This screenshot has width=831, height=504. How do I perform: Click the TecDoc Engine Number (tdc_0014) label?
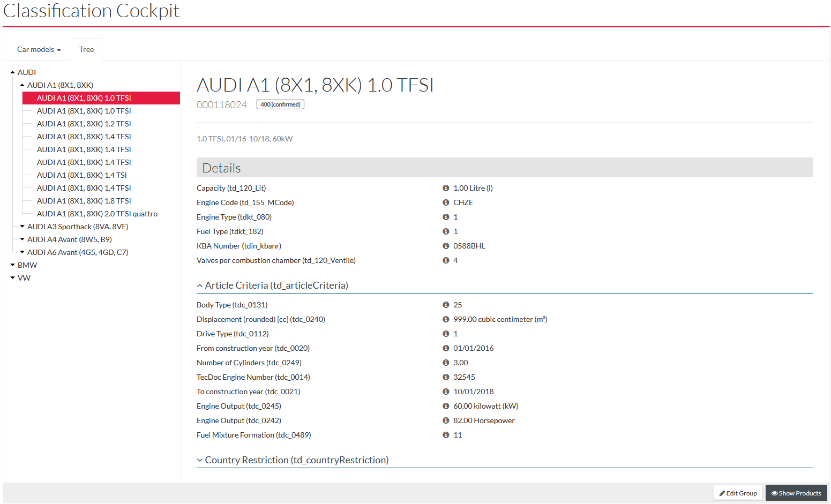click(253, 377)
